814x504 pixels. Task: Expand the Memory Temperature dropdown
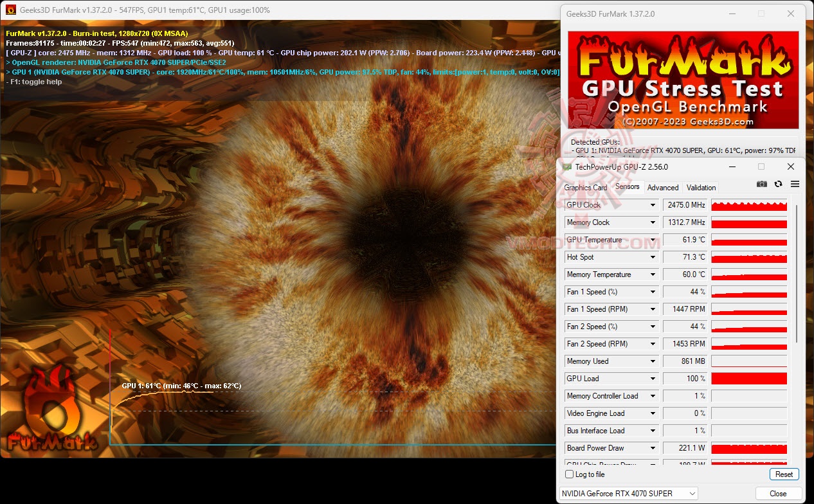pyautogui.click(x=653, y=274)
